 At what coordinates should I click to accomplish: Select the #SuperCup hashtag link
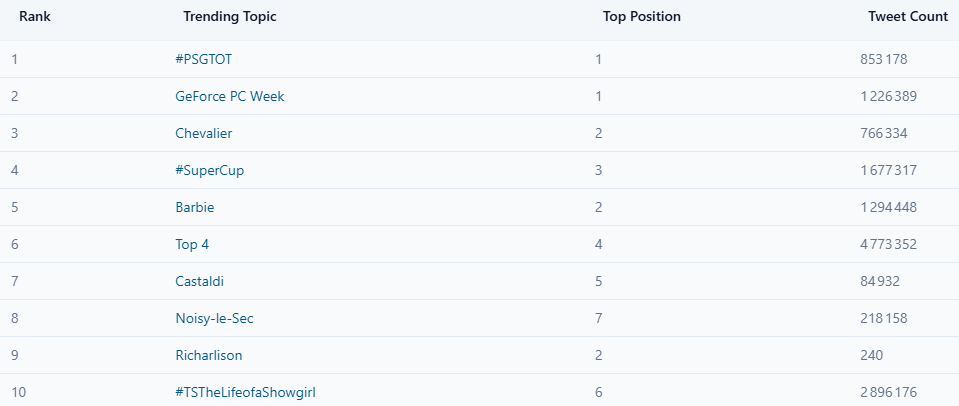click(x=209, y=170)
